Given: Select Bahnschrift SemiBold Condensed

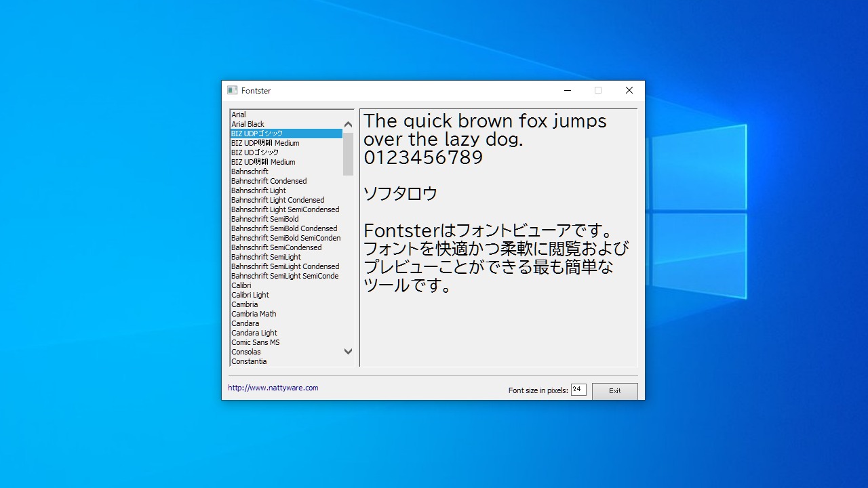Looking at the screenshot, I should 286,228.
